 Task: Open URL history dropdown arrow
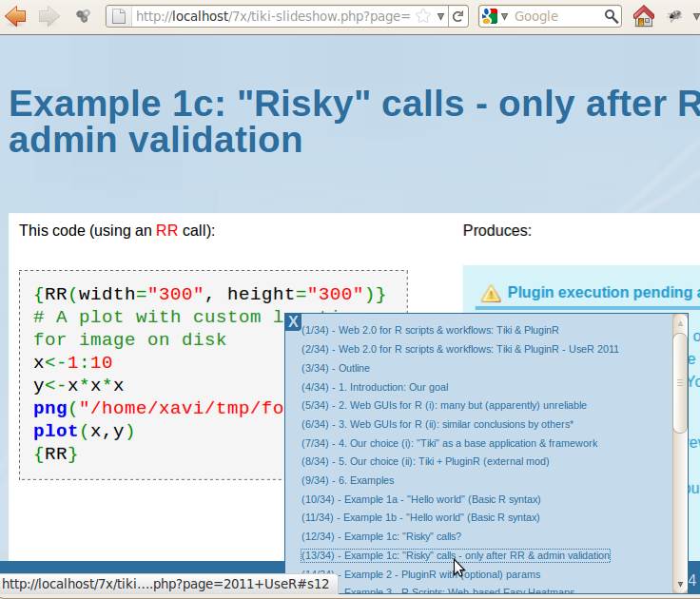click(x=440, y=16)
